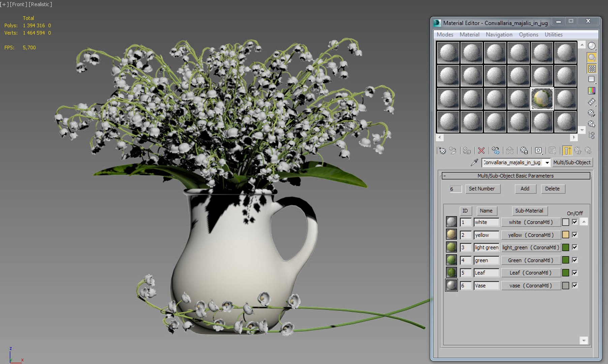
Task: Open the material name dropdown arrow
Action: click(547, 162)
